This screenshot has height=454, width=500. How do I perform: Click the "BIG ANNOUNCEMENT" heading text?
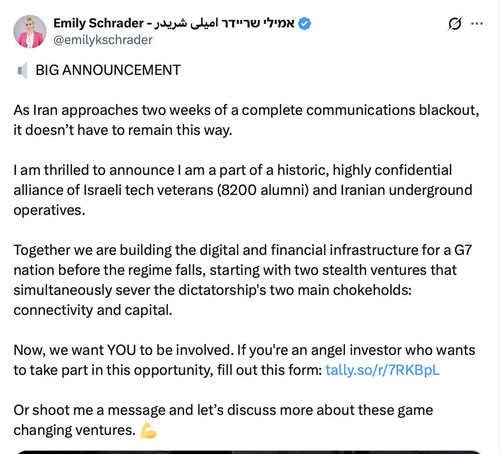coord(108,70)
